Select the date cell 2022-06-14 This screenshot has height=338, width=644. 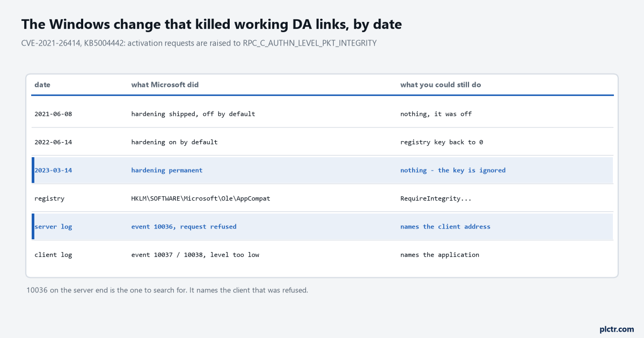(x=53, y=142)
